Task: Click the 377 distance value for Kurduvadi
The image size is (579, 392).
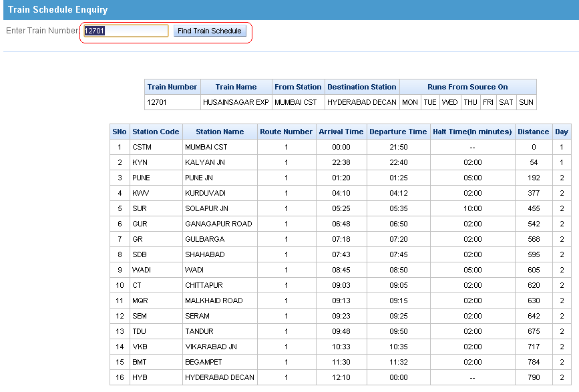Action: click(x=534, y=193)
